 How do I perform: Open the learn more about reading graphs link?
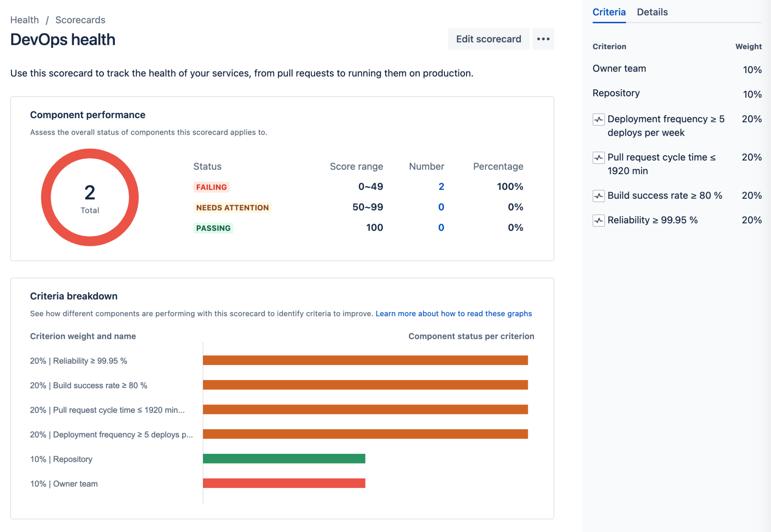(453, 313)
